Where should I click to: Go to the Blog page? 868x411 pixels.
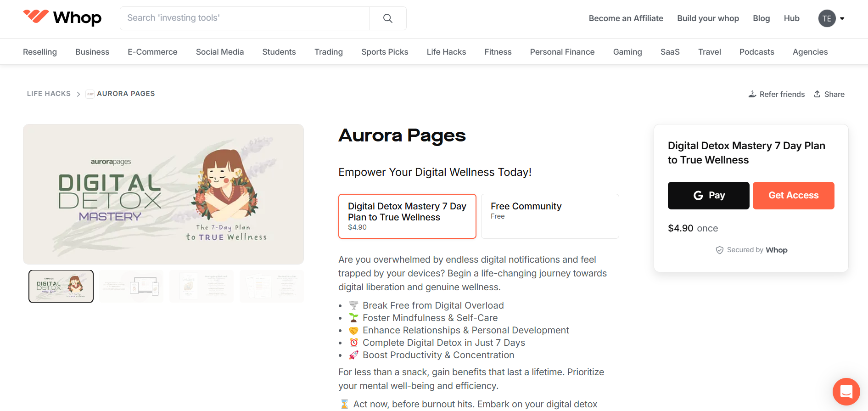(761, 18)
